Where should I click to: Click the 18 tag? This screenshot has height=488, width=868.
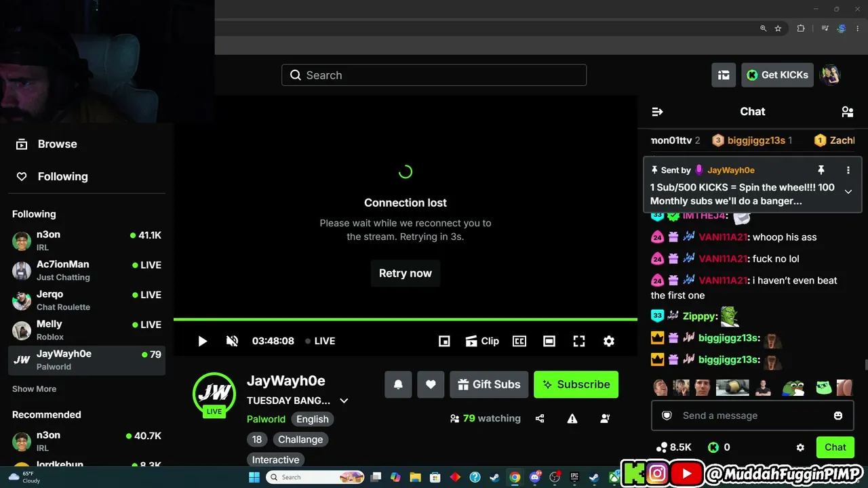pos(257,439)
